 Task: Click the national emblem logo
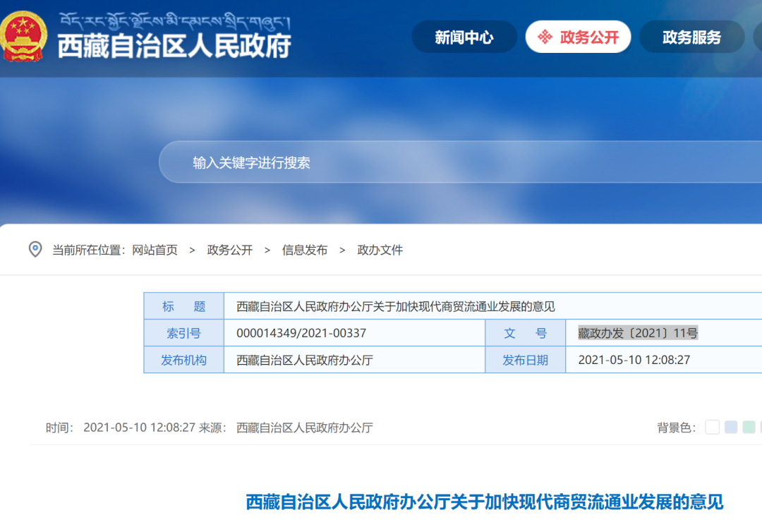tap(23, 37)
